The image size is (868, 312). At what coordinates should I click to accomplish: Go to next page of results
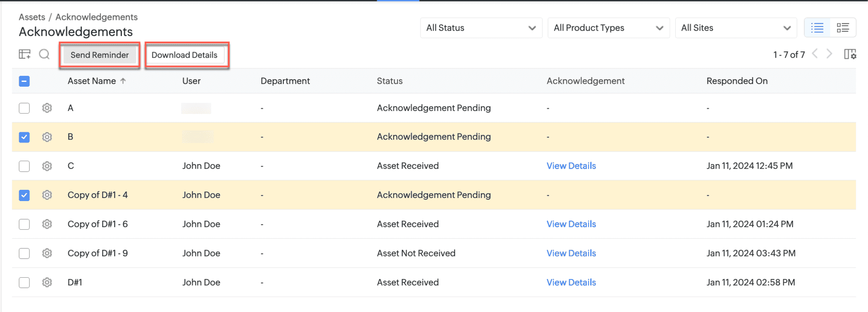pyautogui.click(x=829, y=54)
